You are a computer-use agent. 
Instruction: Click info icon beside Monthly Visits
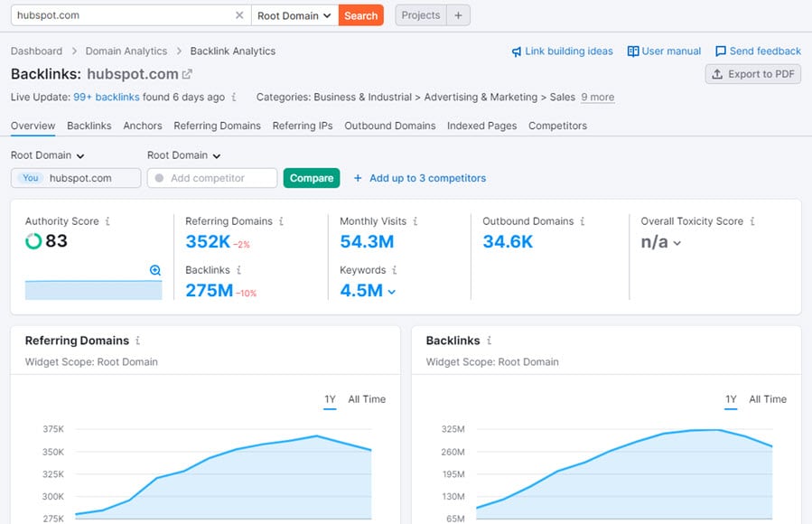(x=415, y=221)
